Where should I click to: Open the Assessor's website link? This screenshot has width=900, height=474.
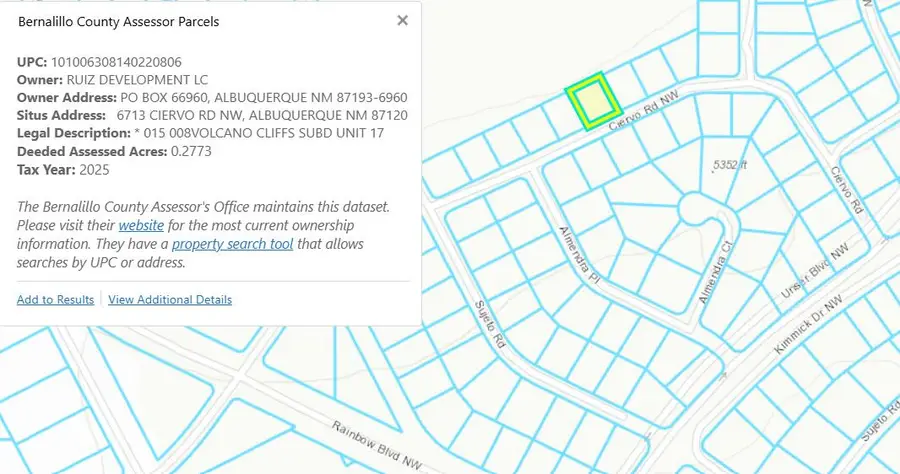(141, 226)
